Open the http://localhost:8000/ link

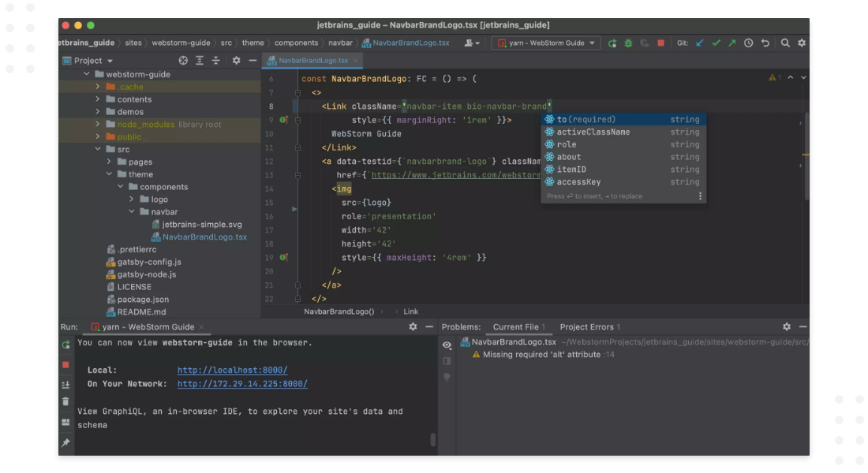point(233,370)
